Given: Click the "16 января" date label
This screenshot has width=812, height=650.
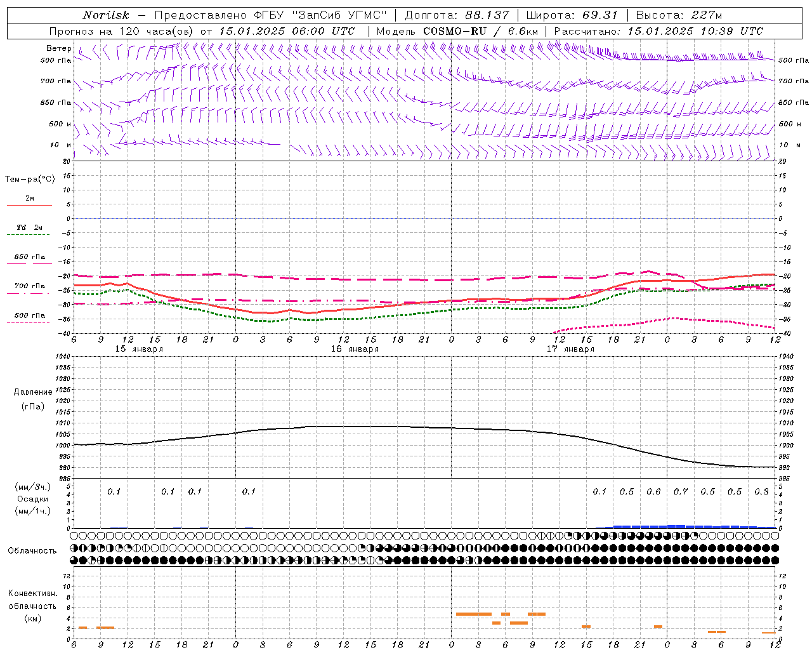Looking at the screenshot, I should coord(355,349).
